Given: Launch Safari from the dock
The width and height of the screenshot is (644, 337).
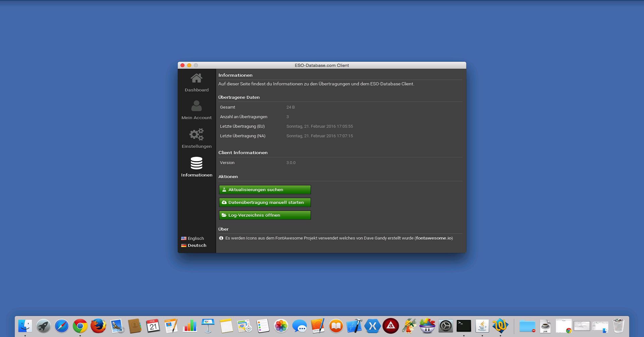Looking at the screenshot, I should (62, 326).
